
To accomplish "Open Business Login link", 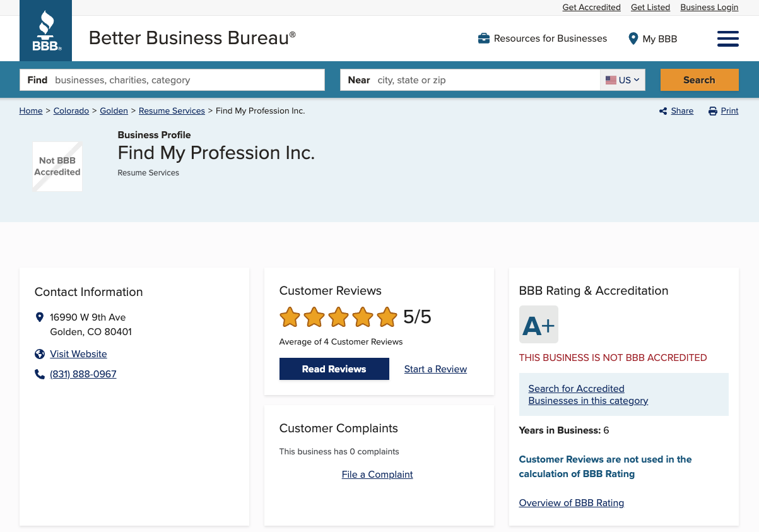I will tap(709, 8).
